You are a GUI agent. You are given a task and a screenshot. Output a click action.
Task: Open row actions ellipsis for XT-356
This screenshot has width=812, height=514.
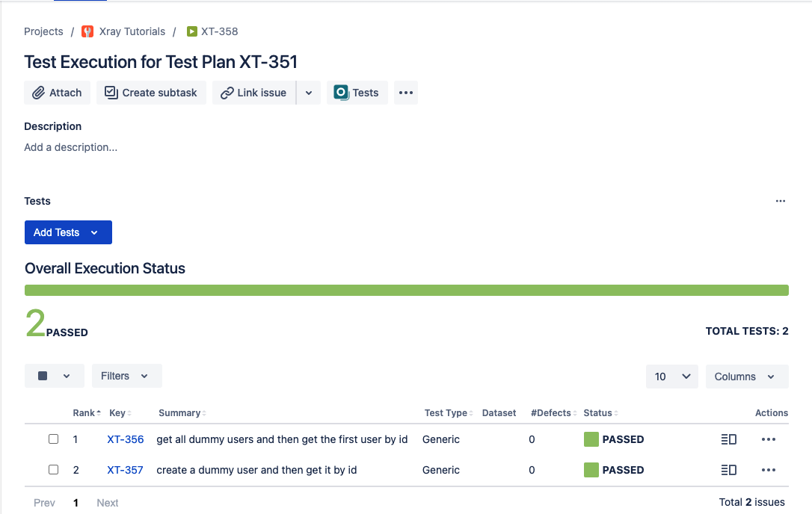click(x=769, y=439)
